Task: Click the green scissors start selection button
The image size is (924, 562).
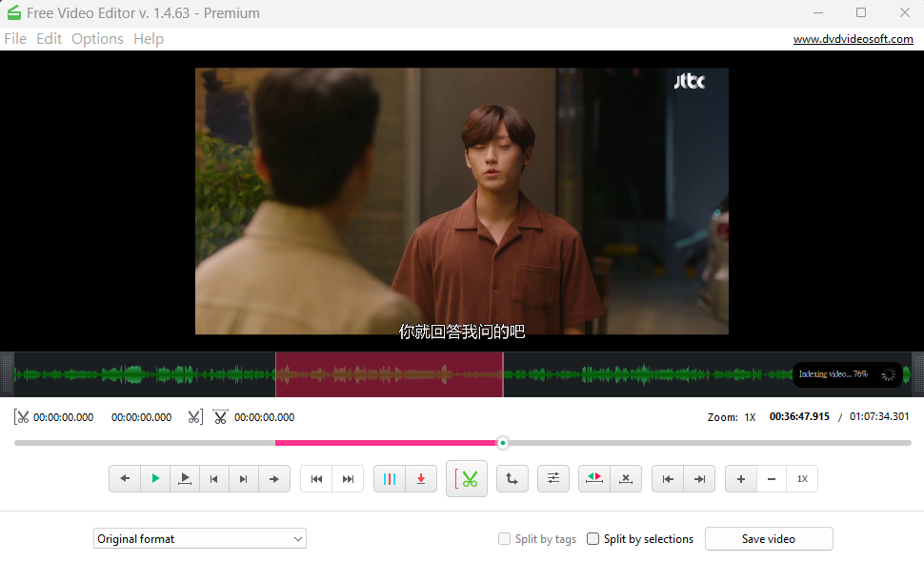Action: pyautogui.click(x=467, y=478)
